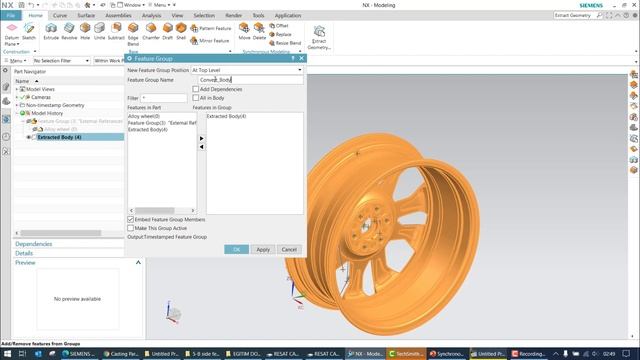
Task: Switch to the Analysis ribbon tab
Action: coord(151,15)
